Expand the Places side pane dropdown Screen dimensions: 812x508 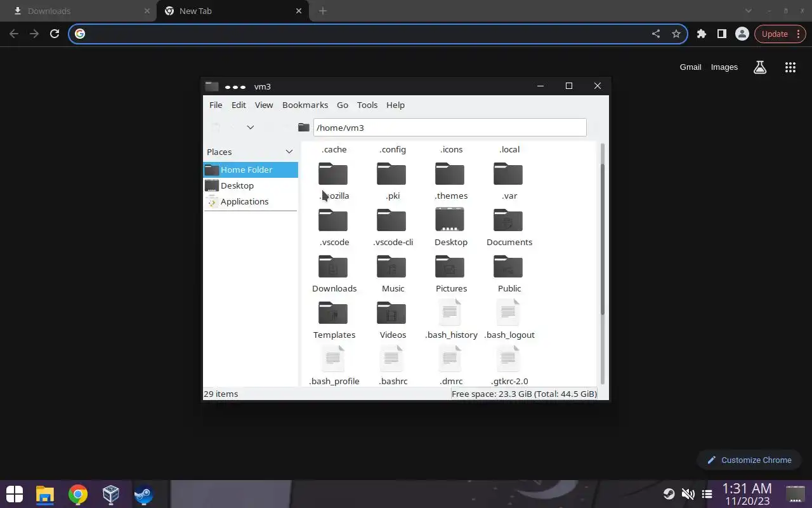(x=289, y=152)
